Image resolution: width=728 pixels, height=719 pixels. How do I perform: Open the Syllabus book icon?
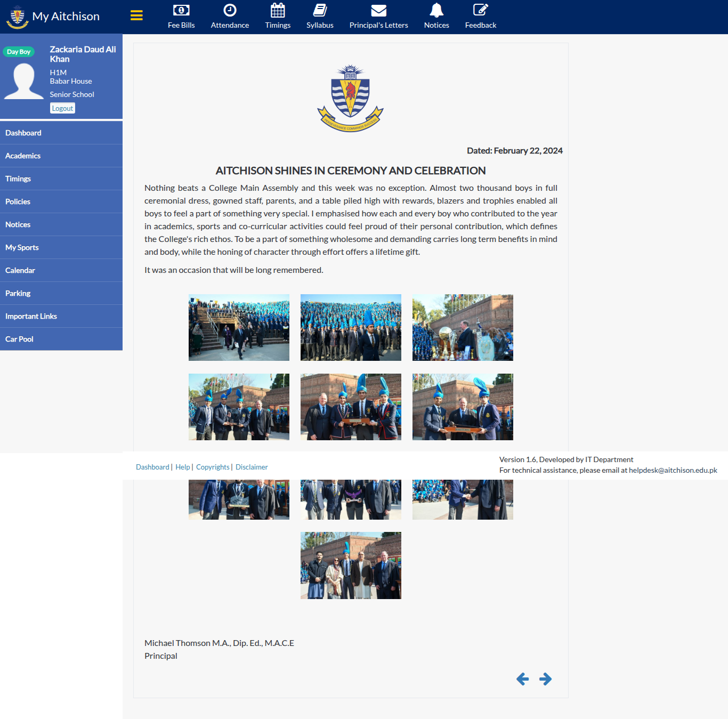pos(320,10)
